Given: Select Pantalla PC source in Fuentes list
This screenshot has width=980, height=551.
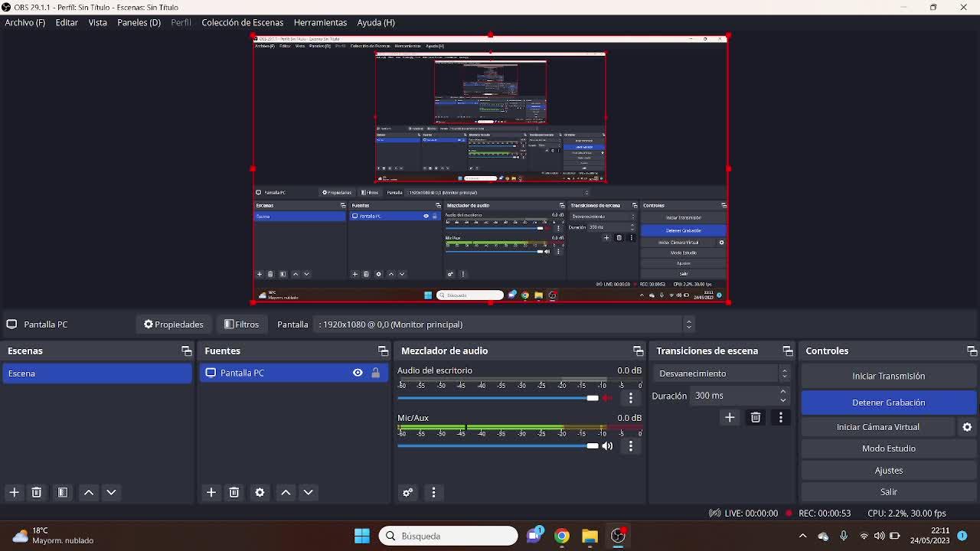Looking at the screenshot, I should tap(294, 373).
